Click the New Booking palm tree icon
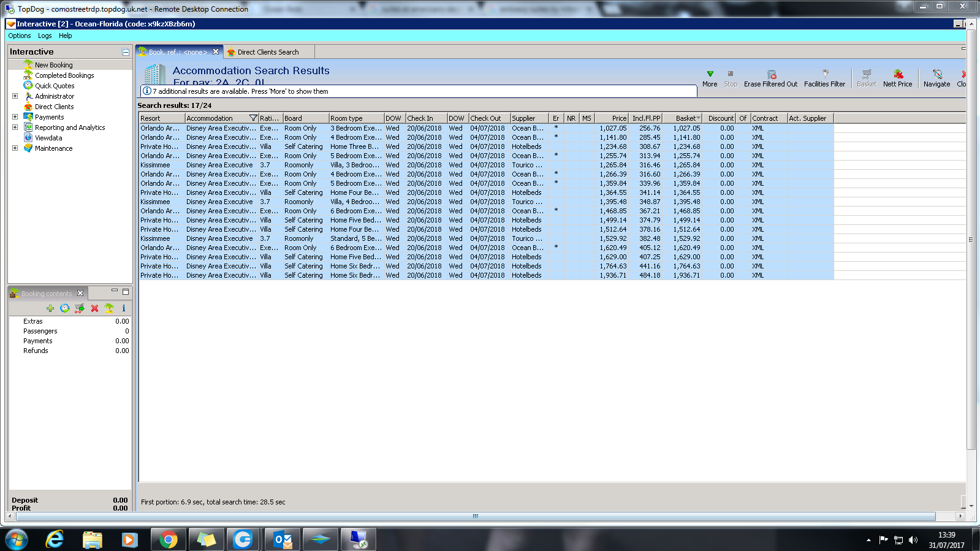Screen dimensions: 980x551 tap(28, 64)
